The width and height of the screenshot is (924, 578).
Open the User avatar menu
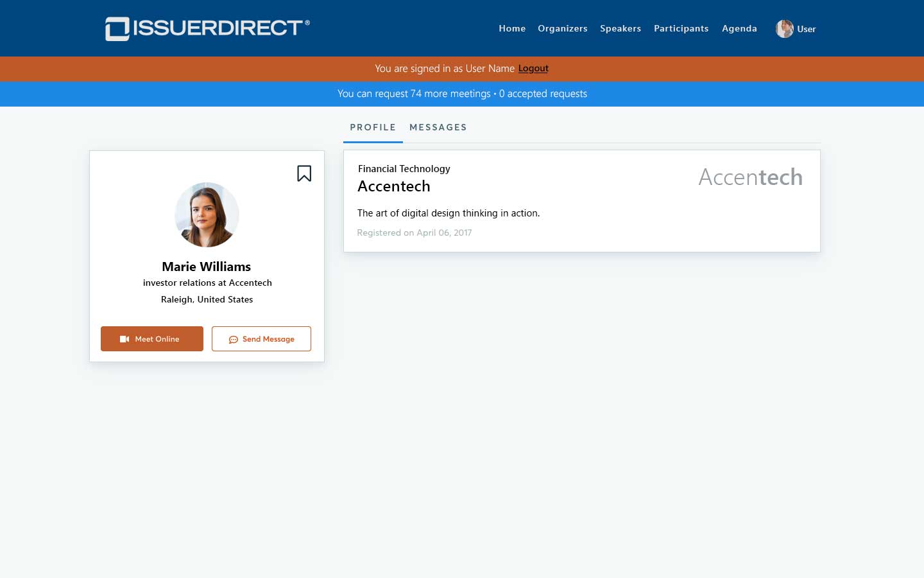(784, 29)
